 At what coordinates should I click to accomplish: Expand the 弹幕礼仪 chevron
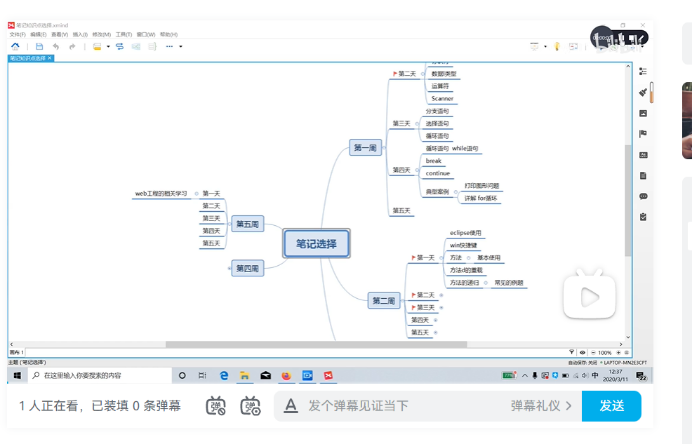click(568, 406)
